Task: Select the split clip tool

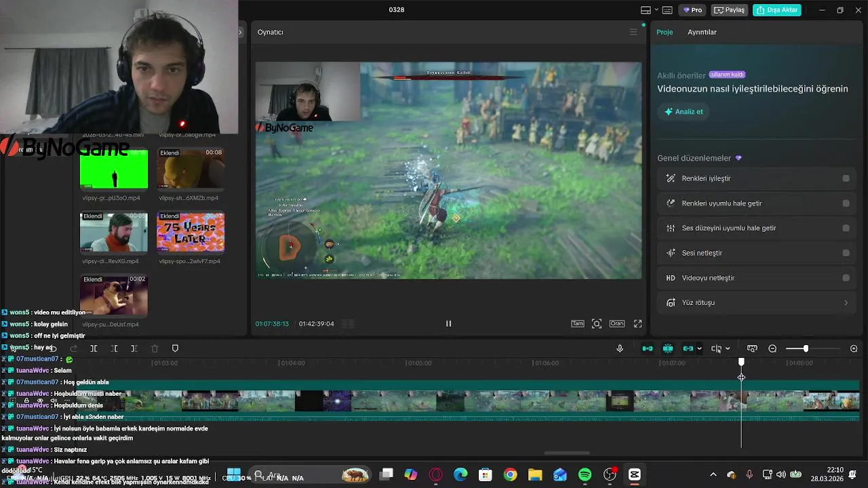Action: click(94, 348)
